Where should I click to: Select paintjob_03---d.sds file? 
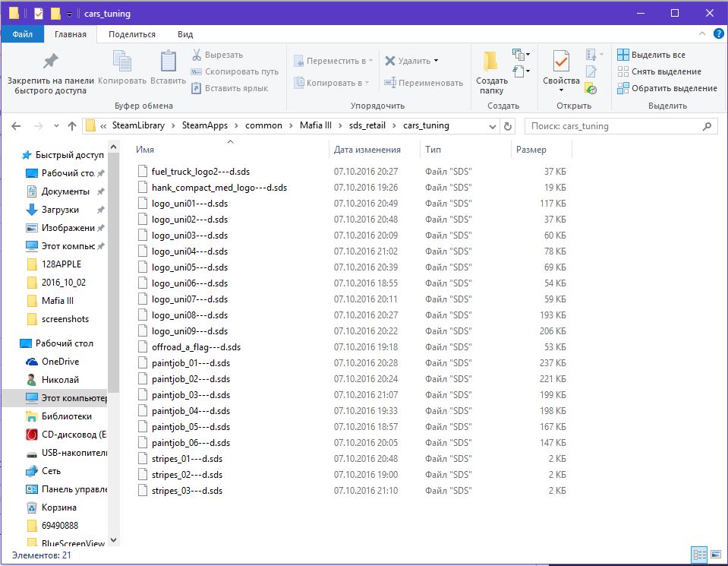pyautogui.click(x=190, y=394)
